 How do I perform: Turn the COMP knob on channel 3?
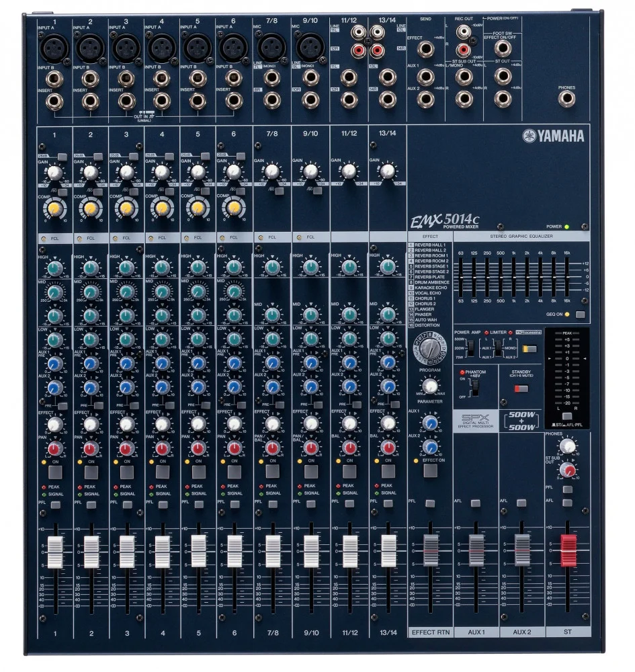click(126, 208)
